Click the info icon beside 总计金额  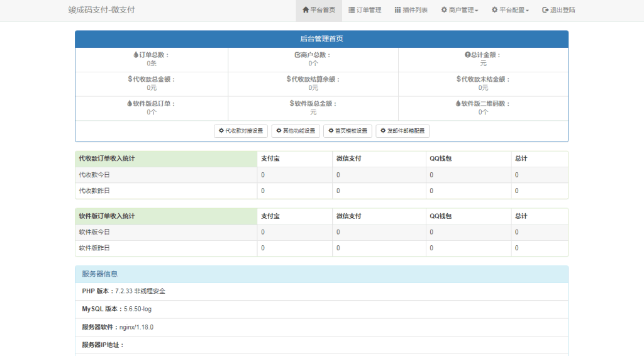point(467,55)
